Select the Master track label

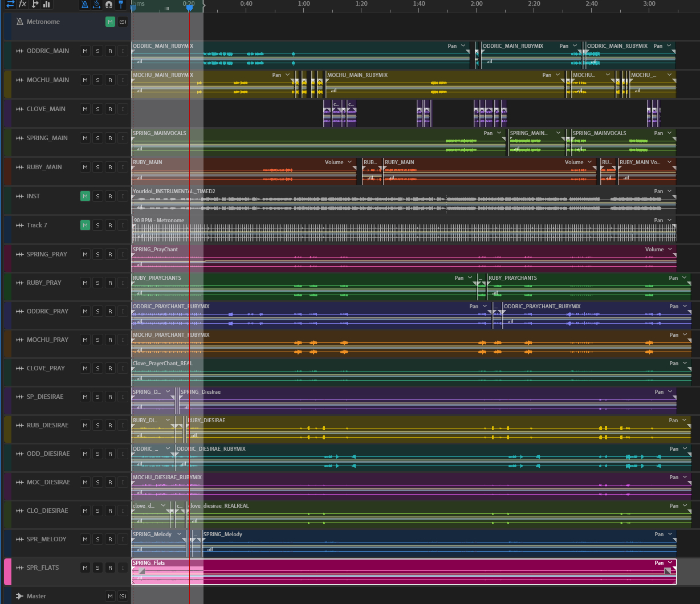click(x=36, y=596)
